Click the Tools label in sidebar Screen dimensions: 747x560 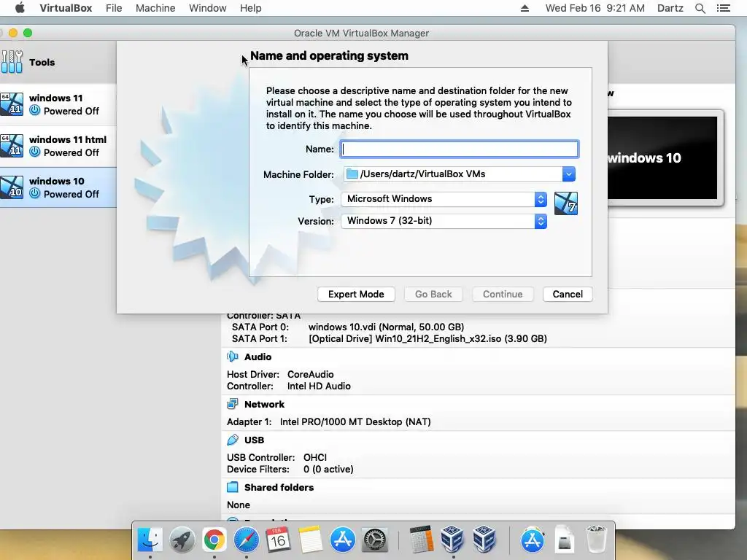[x=42, y=63]
